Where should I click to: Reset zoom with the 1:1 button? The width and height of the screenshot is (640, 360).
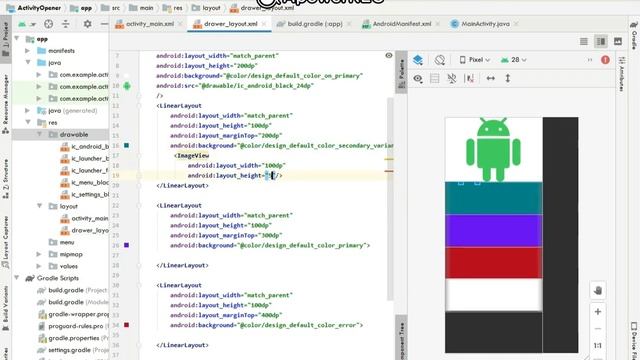click(598, 346)
